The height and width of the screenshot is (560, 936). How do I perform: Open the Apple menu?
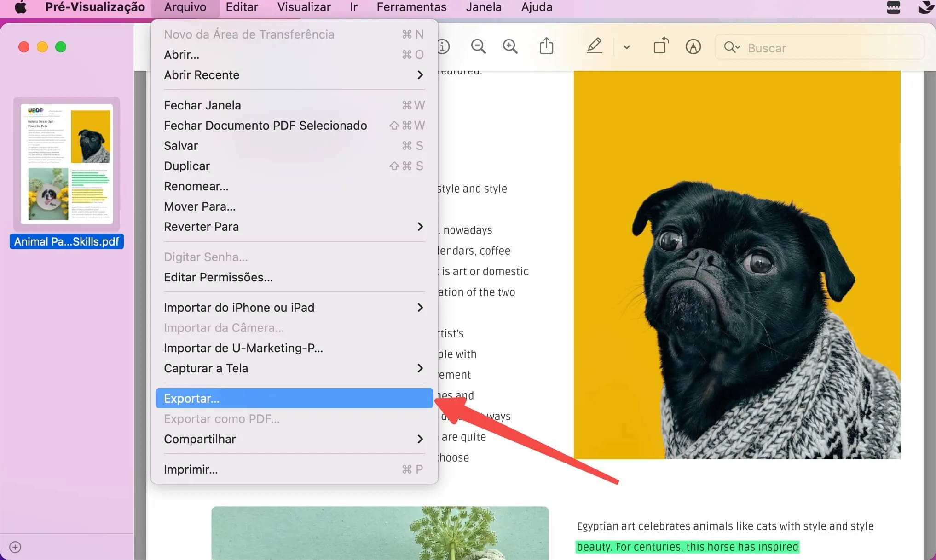[19, 7]
